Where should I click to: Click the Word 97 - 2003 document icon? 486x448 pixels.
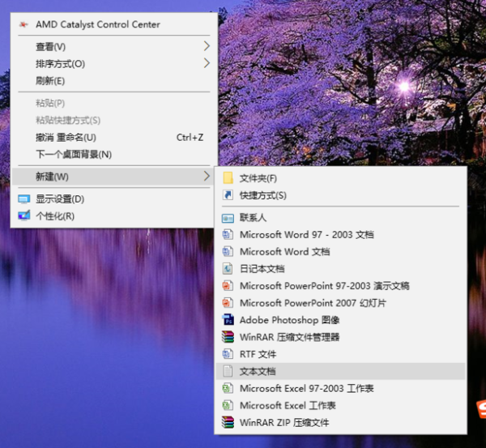pyautogui.click(x=228, y=235)
